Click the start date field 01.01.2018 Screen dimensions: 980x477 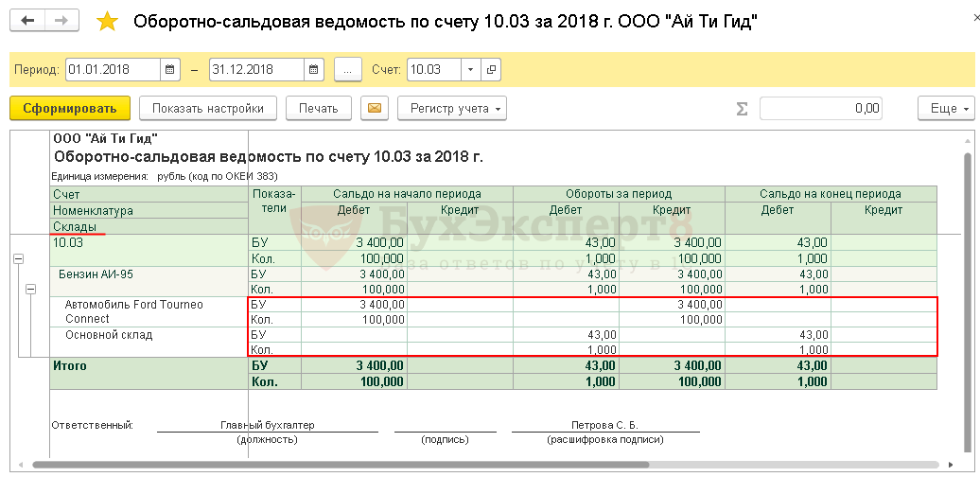[112, 70]
